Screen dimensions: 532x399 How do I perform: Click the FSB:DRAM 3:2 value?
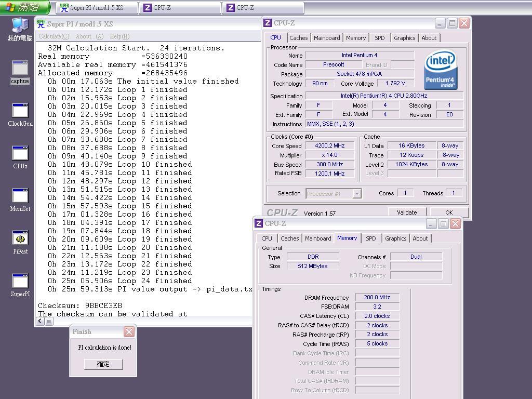(x=377, y=307)
